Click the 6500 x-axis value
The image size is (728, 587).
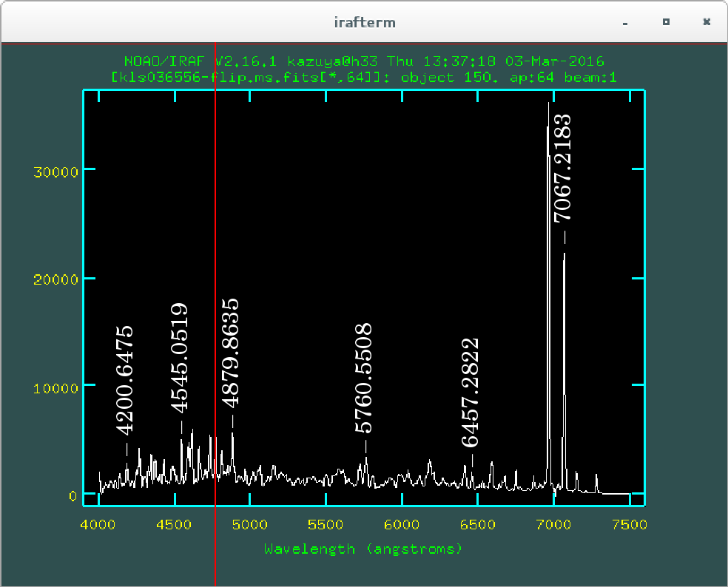pyautogui.click(x=478, y=525)
